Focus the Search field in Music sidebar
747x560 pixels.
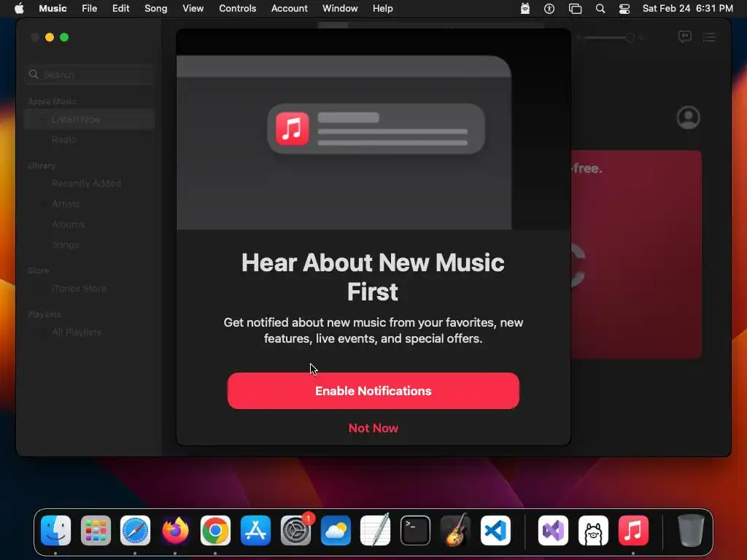click(89, 75)
